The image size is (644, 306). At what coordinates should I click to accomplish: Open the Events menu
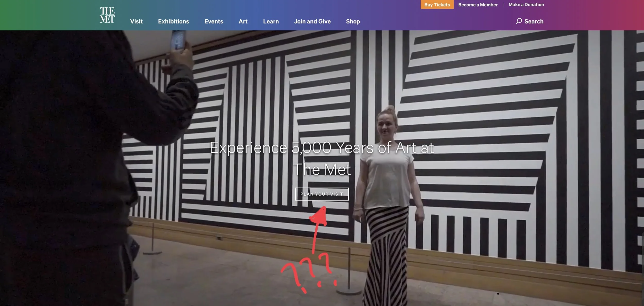(214, 21)
